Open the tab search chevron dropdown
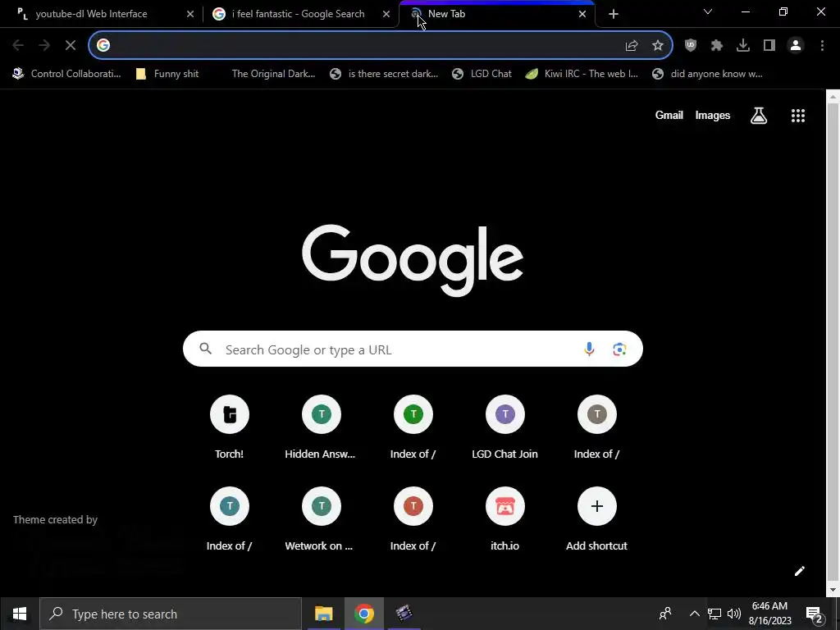This screenshot has height=630, width=840. click(x=708, y=11)
